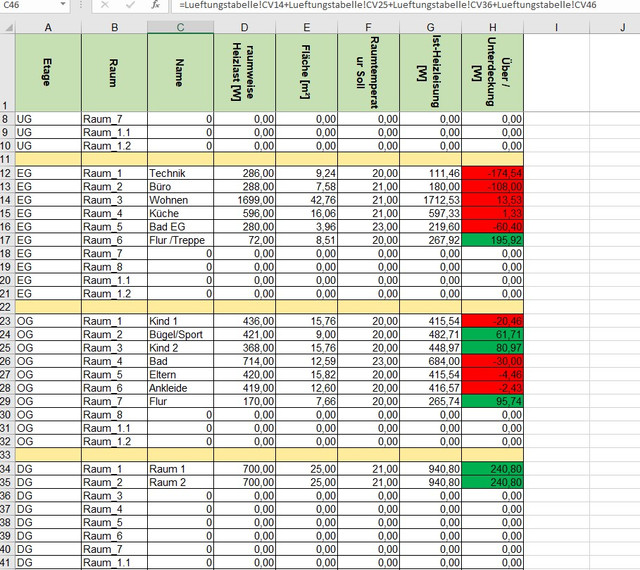Screen dimensions: 640x570
Task: Select column B header
Action: 114,27
